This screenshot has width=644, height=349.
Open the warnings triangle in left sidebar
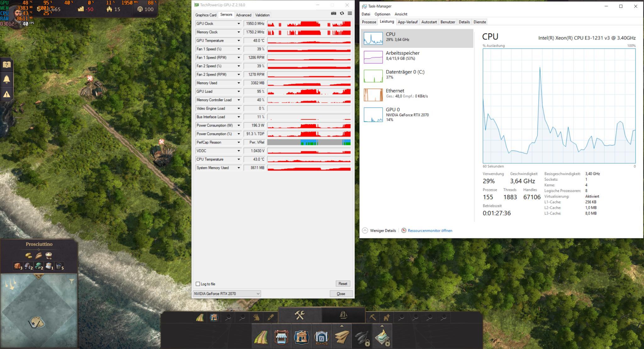coord(7,94)
